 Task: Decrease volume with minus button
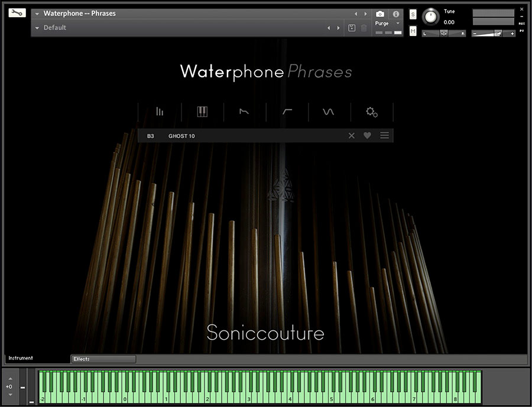coord(474,34)
